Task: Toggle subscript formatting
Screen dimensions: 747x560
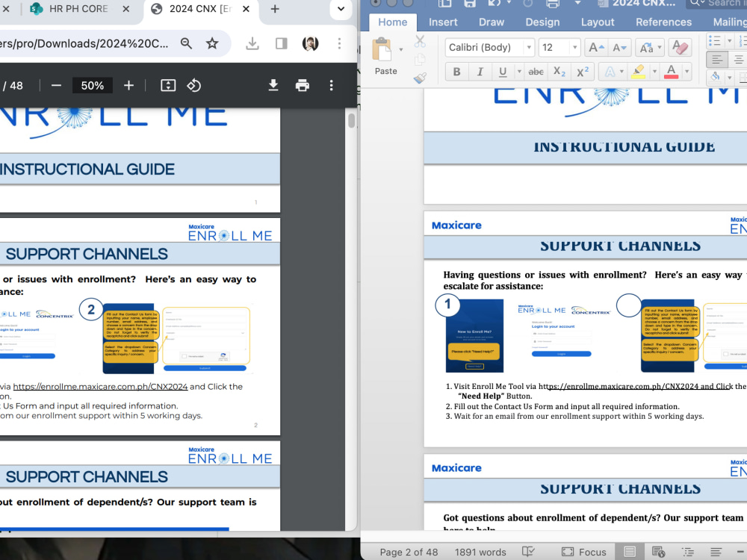Action: pos(560,72)
